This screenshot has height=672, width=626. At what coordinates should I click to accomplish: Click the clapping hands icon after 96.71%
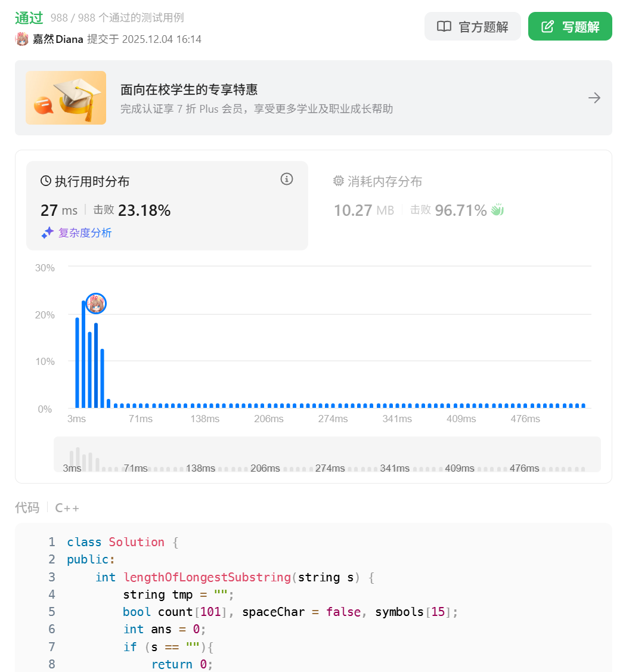pyautogui.click(x=497, y=210)
